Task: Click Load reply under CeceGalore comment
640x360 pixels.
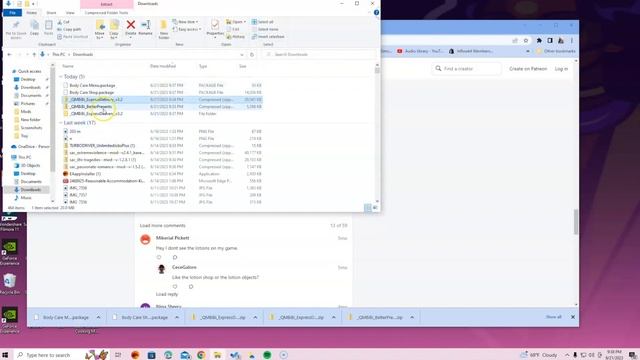Action: [167, 294]
